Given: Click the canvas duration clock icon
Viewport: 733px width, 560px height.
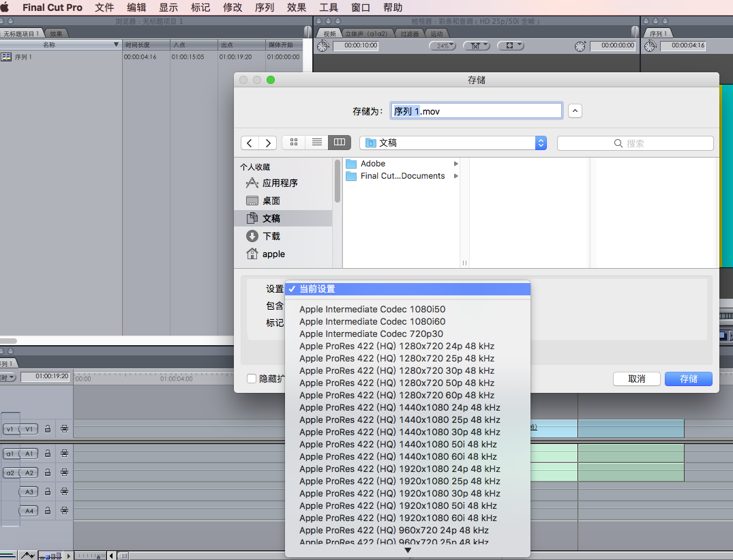Looking at the screenshot, I should click(x=650, y=46).
